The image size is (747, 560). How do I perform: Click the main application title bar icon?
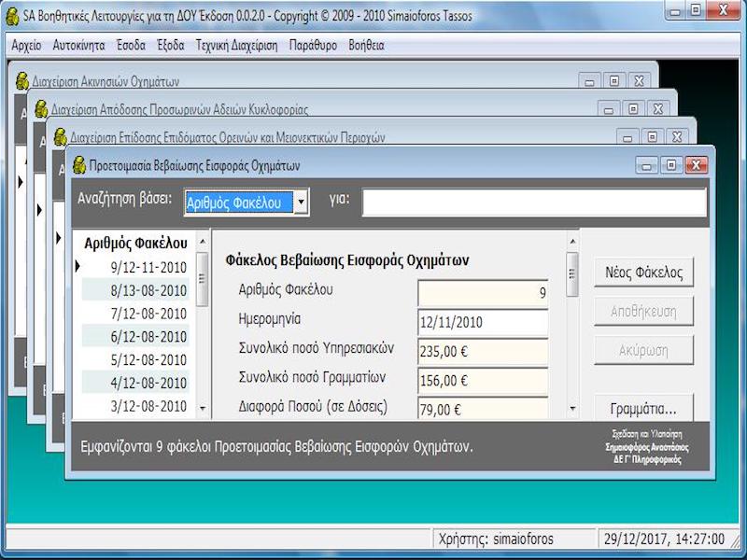(12, 17)
